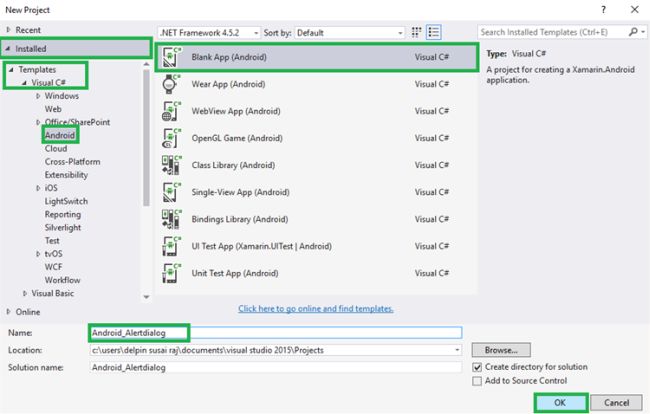Expand the tvOS tree node
650x414 pixels.
pyautogui.click(x=38, y=254)
